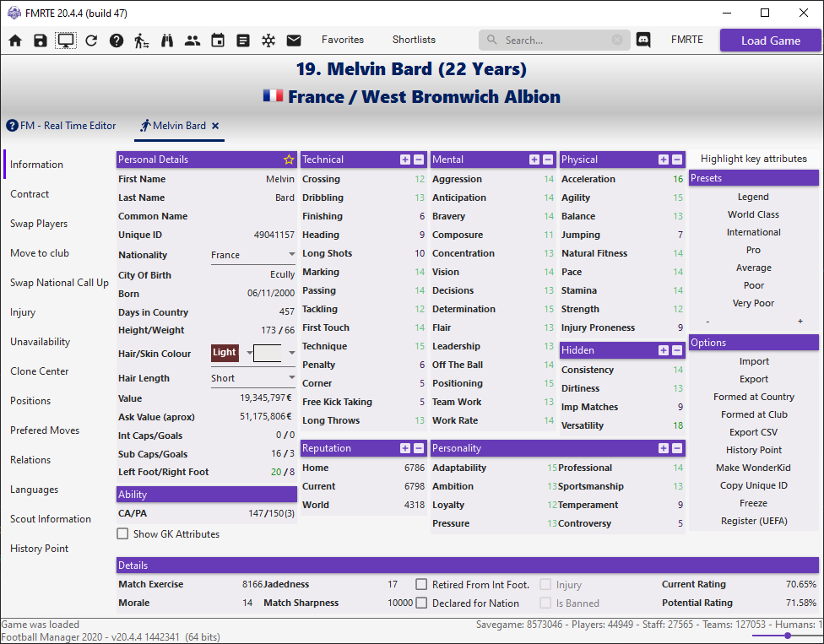
Task: Click Make WonderKid option
Action: [x=753, y=468]
